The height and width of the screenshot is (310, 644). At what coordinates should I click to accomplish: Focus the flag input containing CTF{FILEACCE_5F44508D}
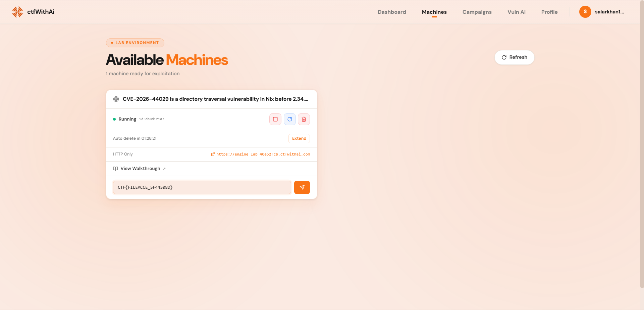(x=202, y=187)
